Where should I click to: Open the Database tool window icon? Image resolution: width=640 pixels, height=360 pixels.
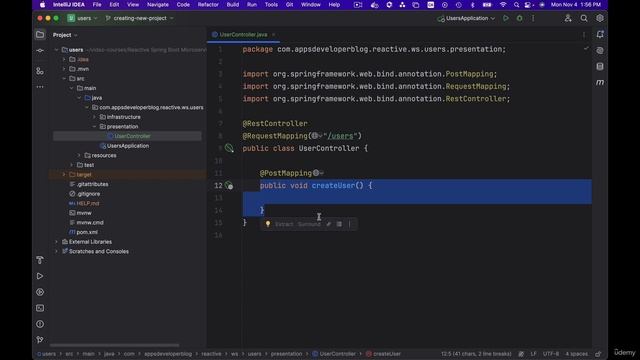click(600, 67)
